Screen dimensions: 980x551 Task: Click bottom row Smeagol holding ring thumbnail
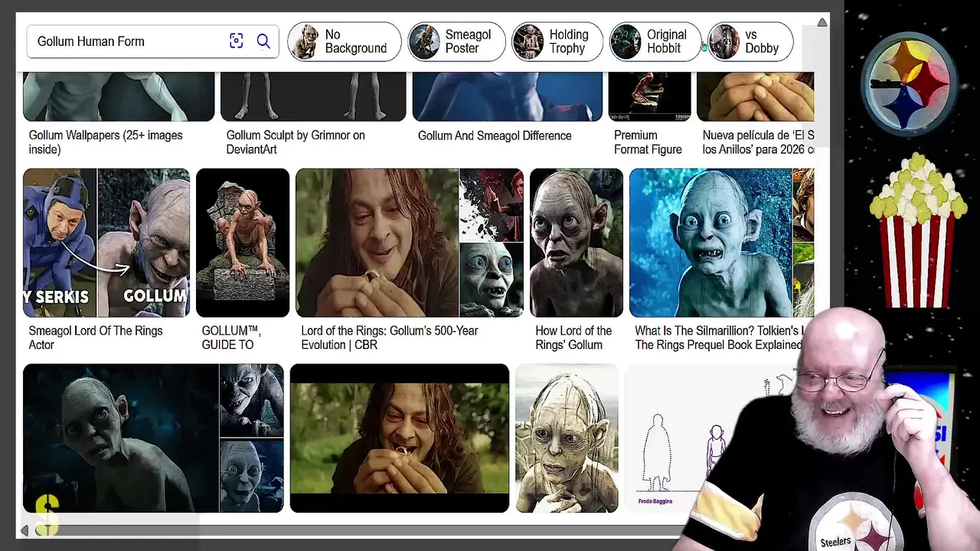[400, 438]
